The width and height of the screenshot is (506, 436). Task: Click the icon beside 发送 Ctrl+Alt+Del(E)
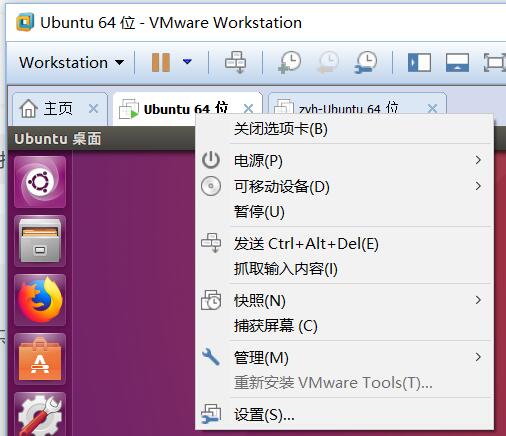[211, 243]
